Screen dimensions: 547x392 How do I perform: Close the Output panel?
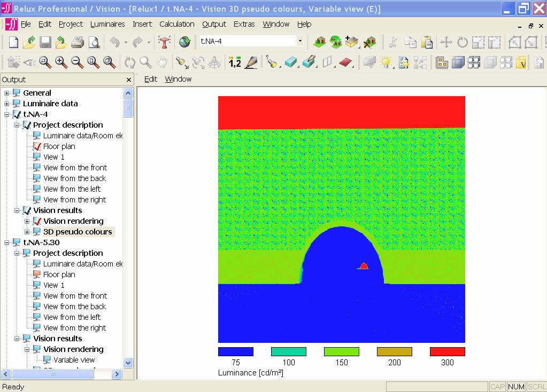129,80
